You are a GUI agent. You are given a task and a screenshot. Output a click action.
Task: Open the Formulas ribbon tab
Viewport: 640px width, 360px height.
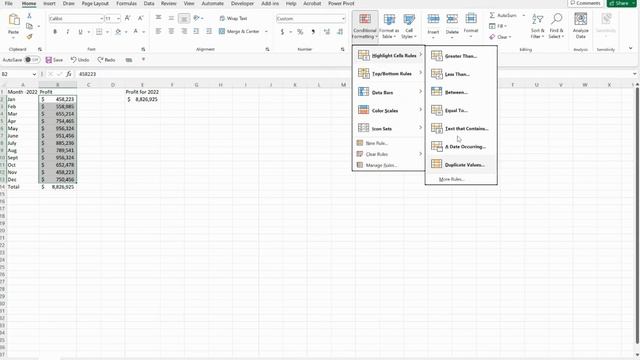pyautogui.click(x=127, y=3)
